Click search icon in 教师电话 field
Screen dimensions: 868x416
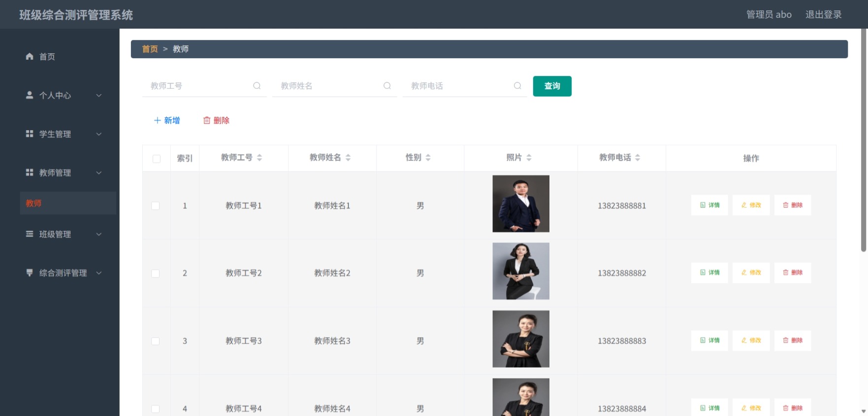pyautogui.click(x=517, y=86)
